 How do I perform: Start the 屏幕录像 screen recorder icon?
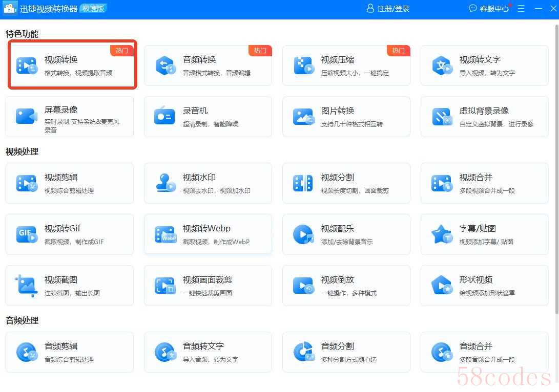(x=27, y=117)
